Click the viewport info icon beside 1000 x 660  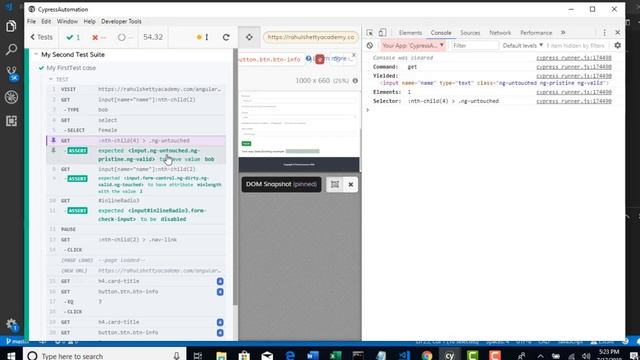(355, 81)
